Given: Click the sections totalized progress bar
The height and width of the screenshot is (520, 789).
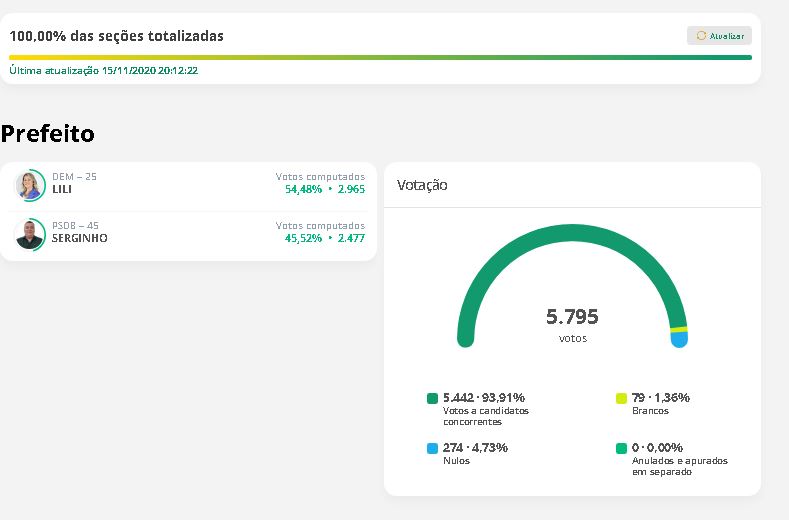Looking at the screenshot, I should 380,57.
